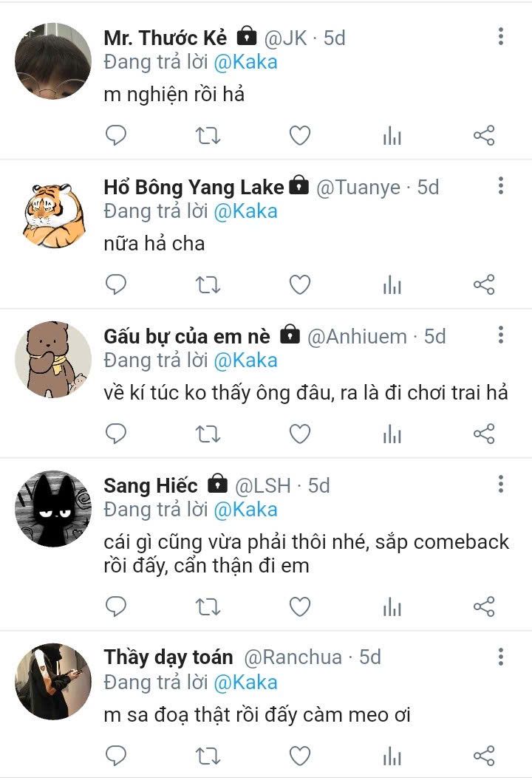View Sang Hiếc's black cat profile picture
Viewport: 532px width, 783px height.
tap(52, 509)
